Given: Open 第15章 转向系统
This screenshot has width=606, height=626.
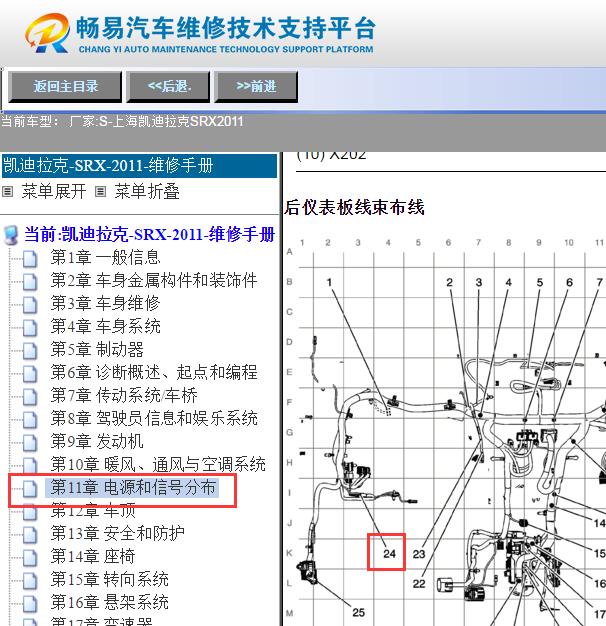Looking at the screenshot, I should [x=109, y=580].
